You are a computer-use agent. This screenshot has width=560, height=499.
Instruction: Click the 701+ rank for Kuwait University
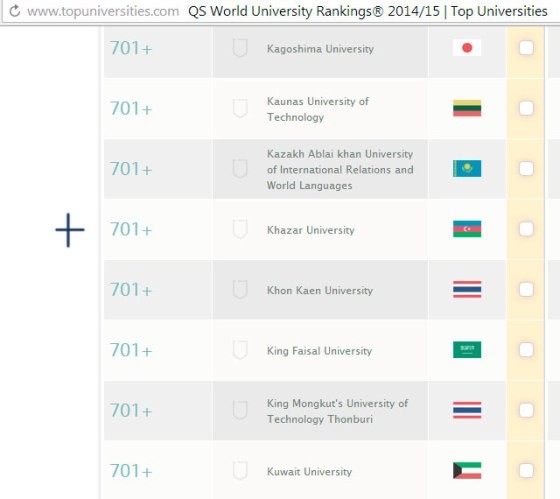(x=131, y=470)
